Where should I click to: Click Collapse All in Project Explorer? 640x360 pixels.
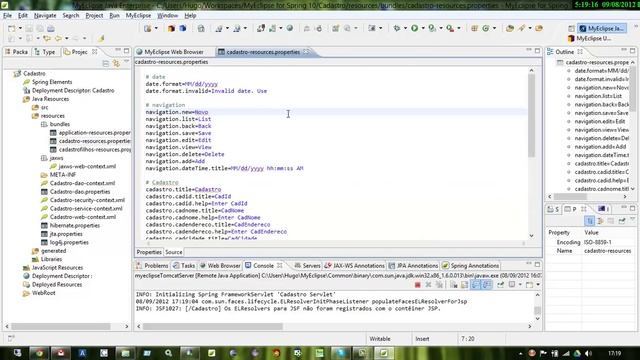[x=106, y=63]
